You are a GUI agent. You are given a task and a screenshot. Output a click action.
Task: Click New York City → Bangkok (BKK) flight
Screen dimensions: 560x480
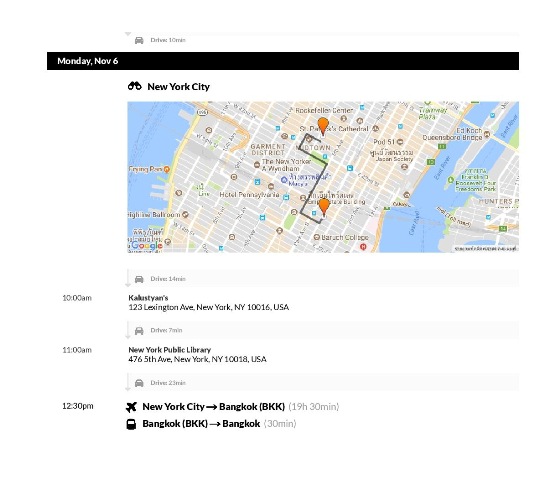click(214, 407)
